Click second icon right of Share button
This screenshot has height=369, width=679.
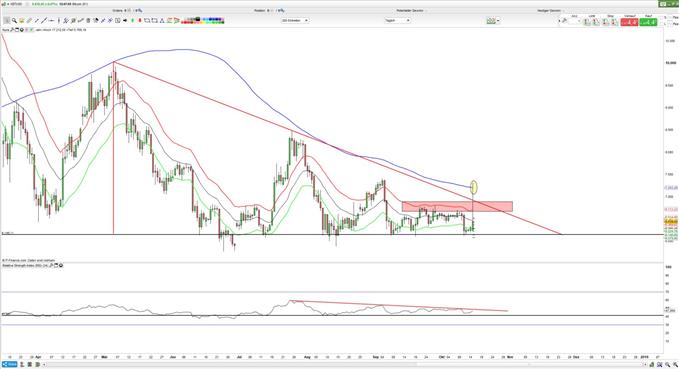[30, 365]
